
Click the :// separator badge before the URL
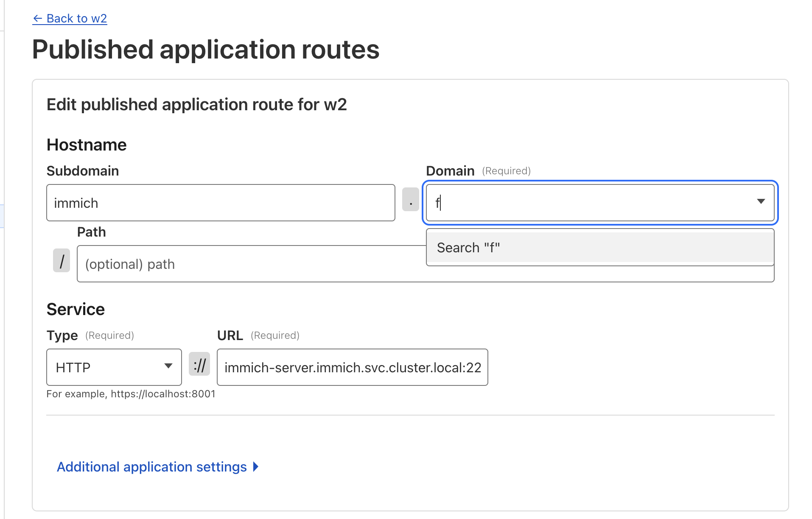[x=199, y=365]
